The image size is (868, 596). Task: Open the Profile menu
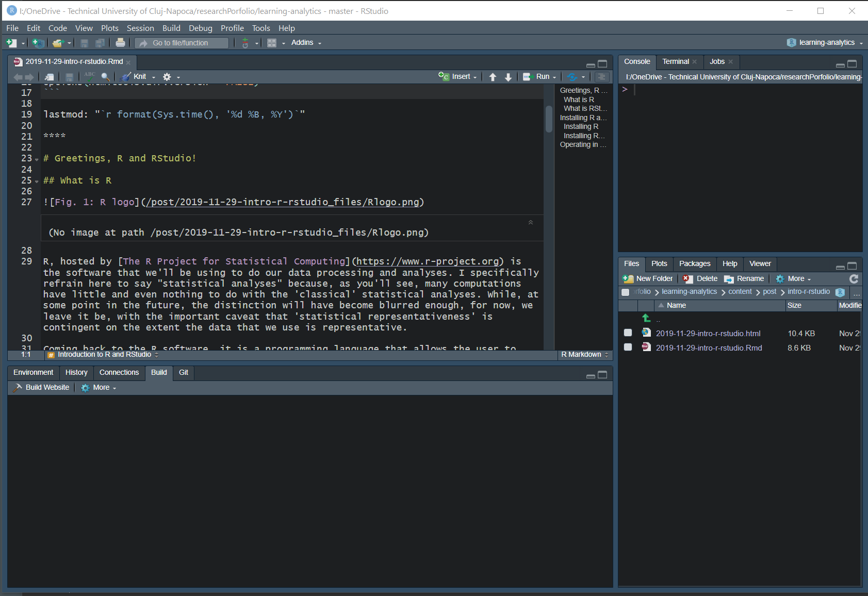click(x=232, y=28)
